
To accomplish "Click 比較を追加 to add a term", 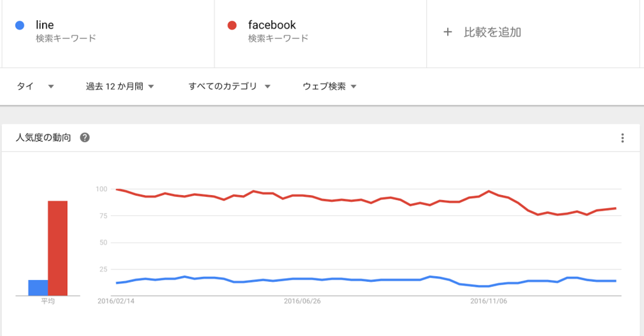I will point(492,32).
